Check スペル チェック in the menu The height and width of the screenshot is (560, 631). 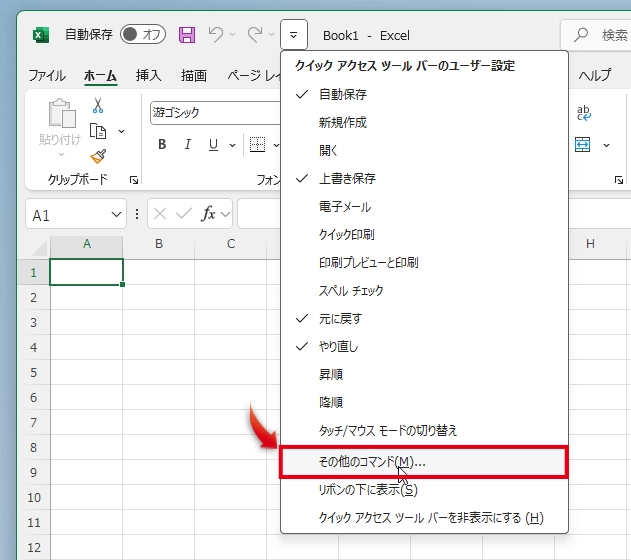coord(424,290)
